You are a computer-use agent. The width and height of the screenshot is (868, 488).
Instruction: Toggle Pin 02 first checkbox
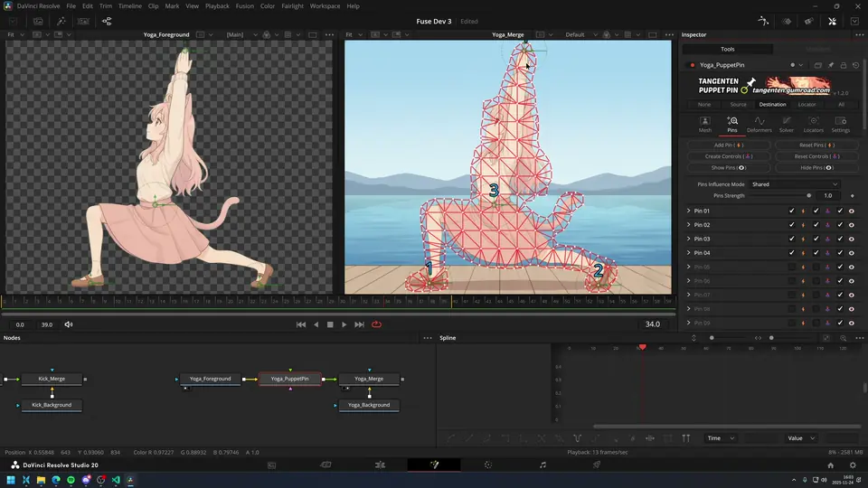tap(792, 225)
